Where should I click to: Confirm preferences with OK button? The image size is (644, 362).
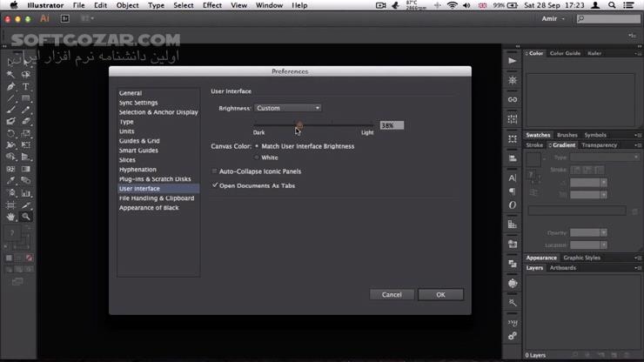pyautogui.click(x=440, y=295)
